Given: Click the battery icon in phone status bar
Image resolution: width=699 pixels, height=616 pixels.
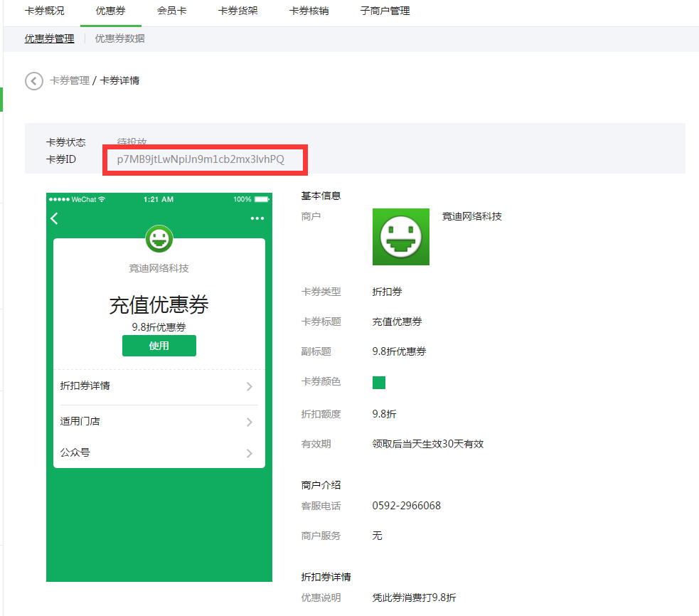Looking at the screenshot, I should tap(262, 199).
